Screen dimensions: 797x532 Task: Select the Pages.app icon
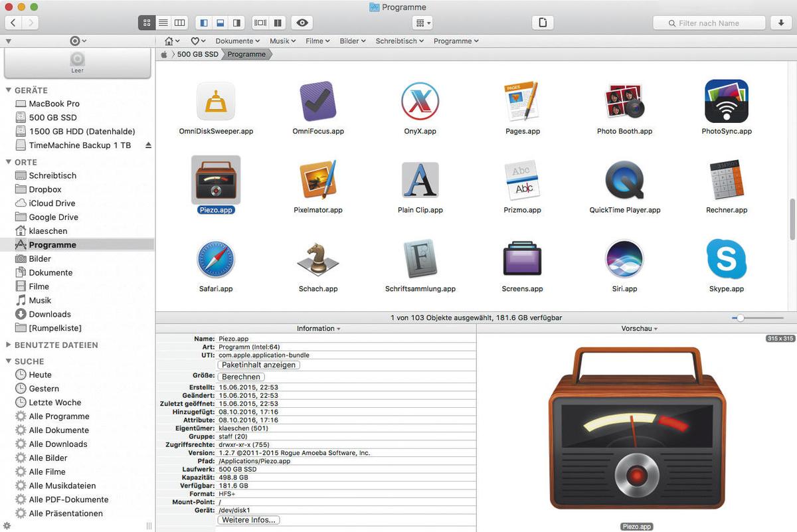522,102
